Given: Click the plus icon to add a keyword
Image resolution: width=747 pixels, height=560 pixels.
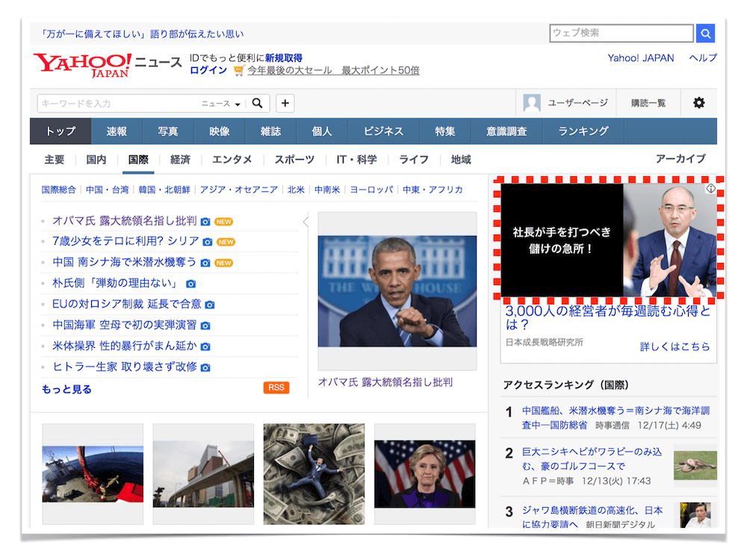Looking at the screenshot, I should [x=285, y=103].
